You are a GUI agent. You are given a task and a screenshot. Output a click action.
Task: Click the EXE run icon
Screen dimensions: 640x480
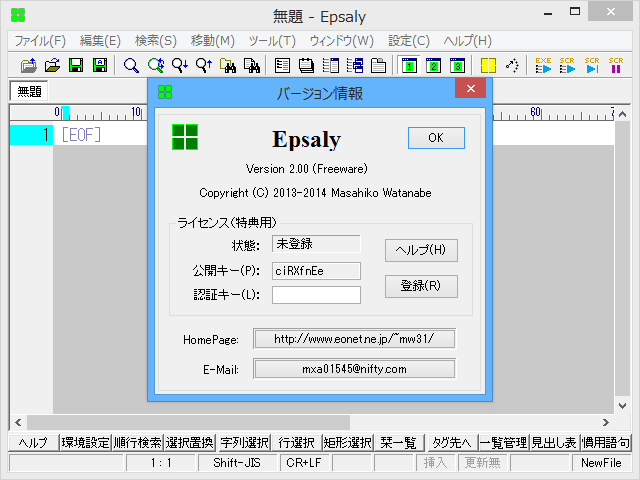[543, 65]
